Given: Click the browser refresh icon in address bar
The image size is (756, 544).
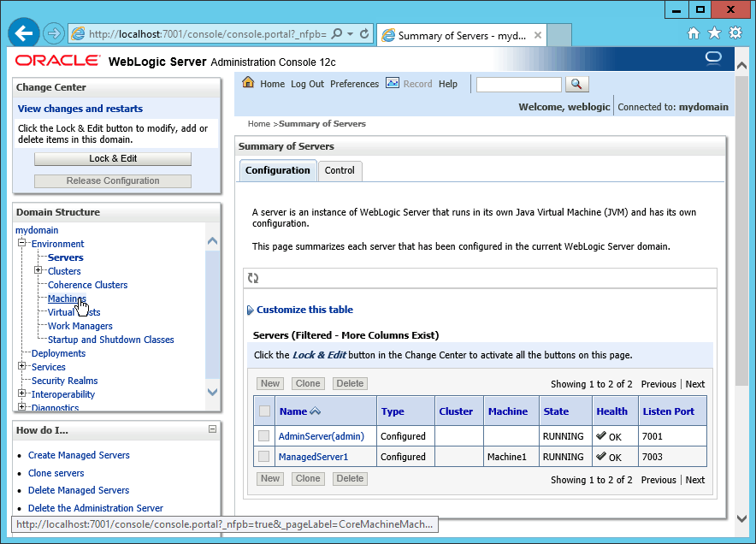Looking at the screenshot, I should coord(365,34).
